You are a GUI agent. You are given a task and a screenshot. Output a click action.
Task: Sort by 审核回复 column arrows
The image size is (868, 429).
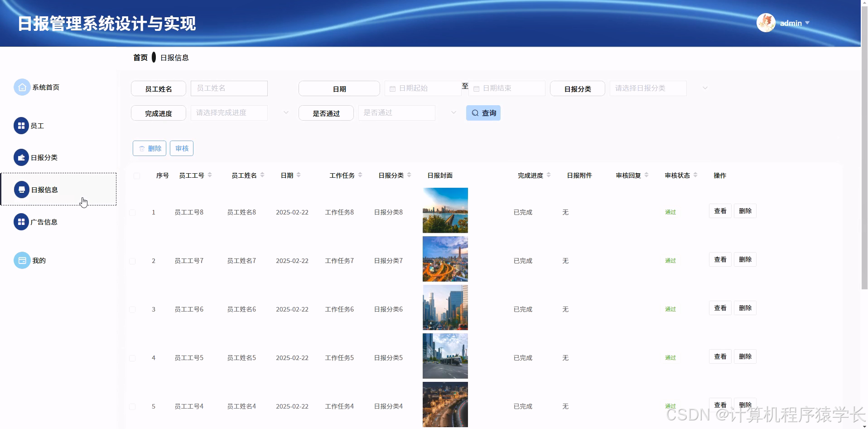(646, 175)
